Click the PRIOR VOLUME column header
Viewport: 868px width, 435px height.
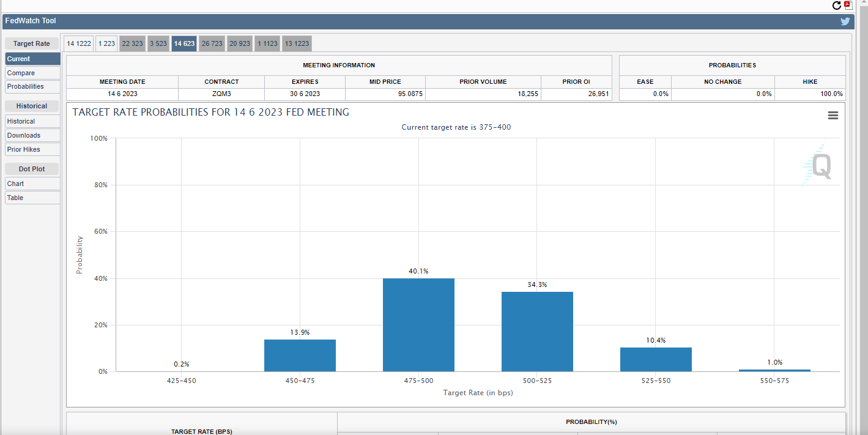tap(483, 81)
